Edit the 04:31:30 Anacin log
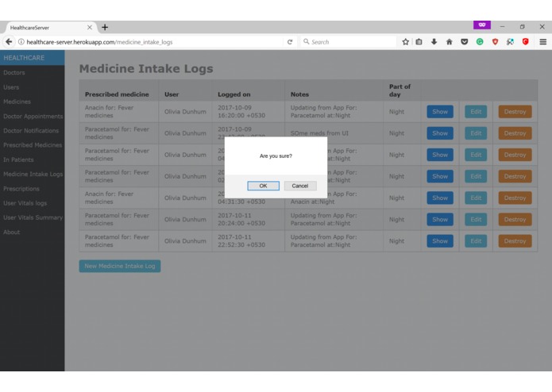Viewport: 552px width, 392px height. 476,198
